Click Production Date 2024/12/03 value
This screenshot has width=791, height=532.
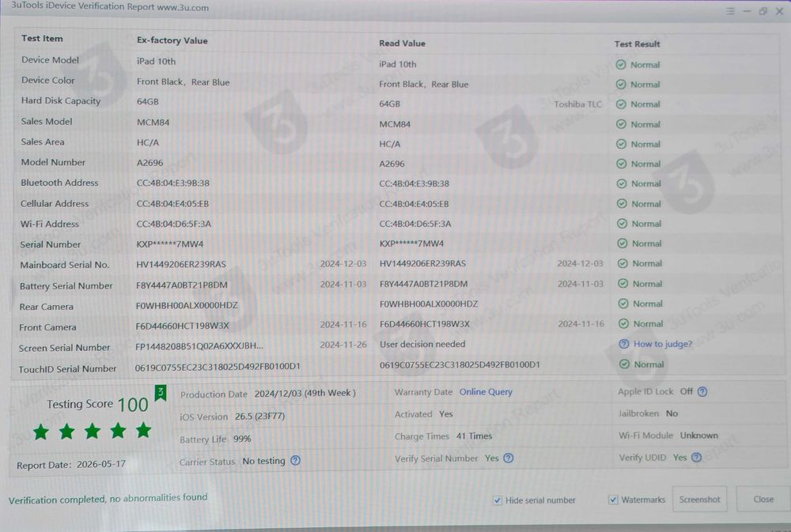pyautogui.click(x=305, y=394)
